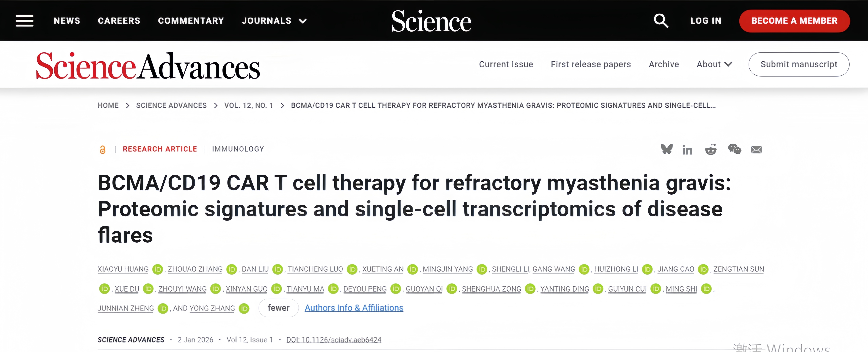
Task: Open the Archive page
Action: pos(664,64)
